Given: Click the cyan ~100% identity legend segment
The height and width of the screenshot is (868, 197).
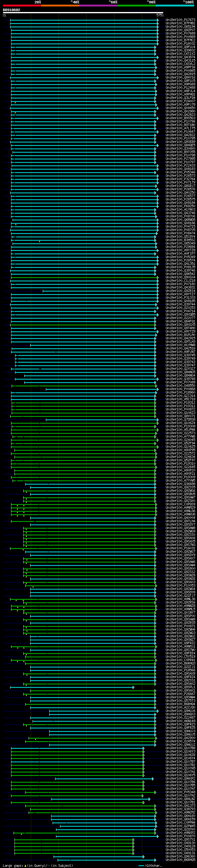Looking at the screenshot, I should 175,6.
